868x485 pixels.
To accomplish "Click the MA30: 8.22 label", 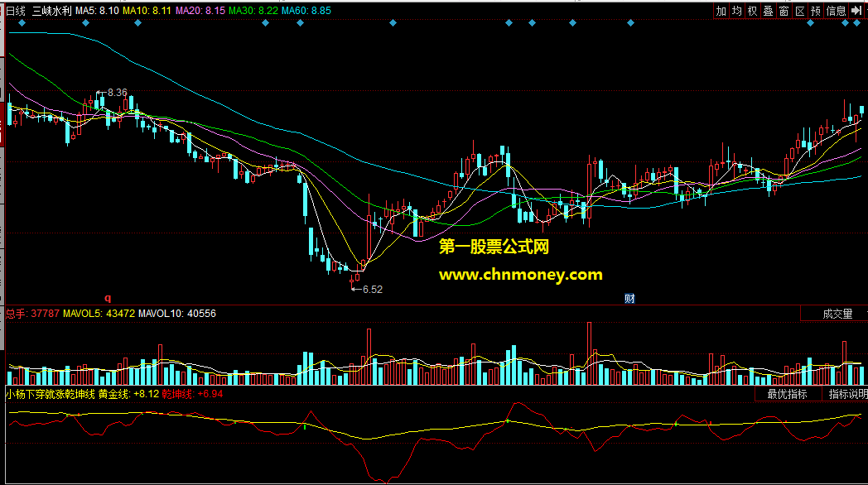I will [253, 11].
